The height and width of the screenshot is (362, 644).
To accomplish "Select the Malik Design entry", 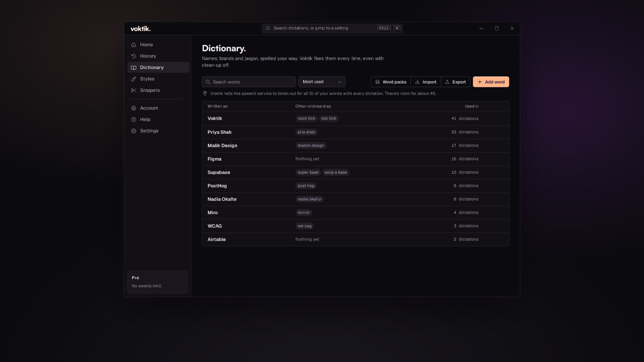I will [x=355, y=145].
